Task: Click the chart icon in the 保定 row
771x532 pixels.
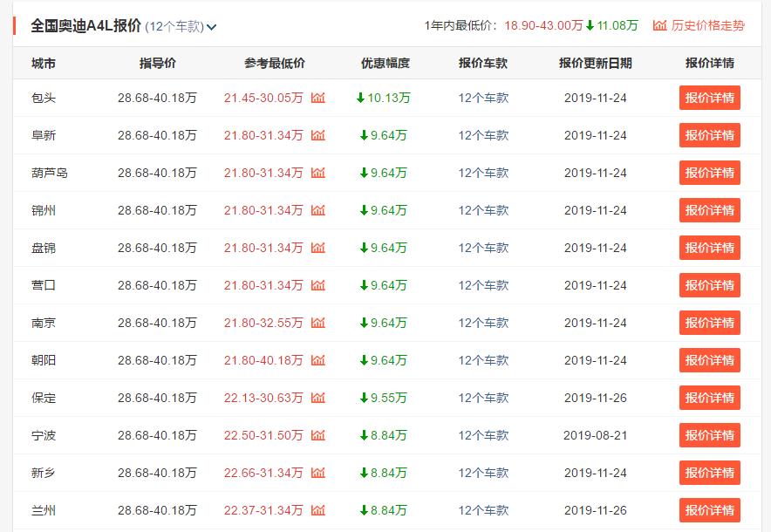Action: (x=318, y=397)
